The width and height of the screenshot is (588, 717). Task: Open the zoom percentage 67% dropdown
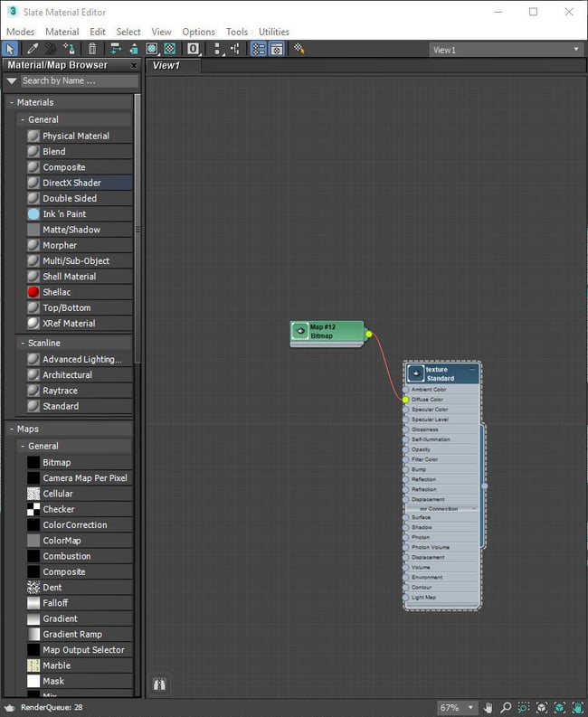click(469, 708)
